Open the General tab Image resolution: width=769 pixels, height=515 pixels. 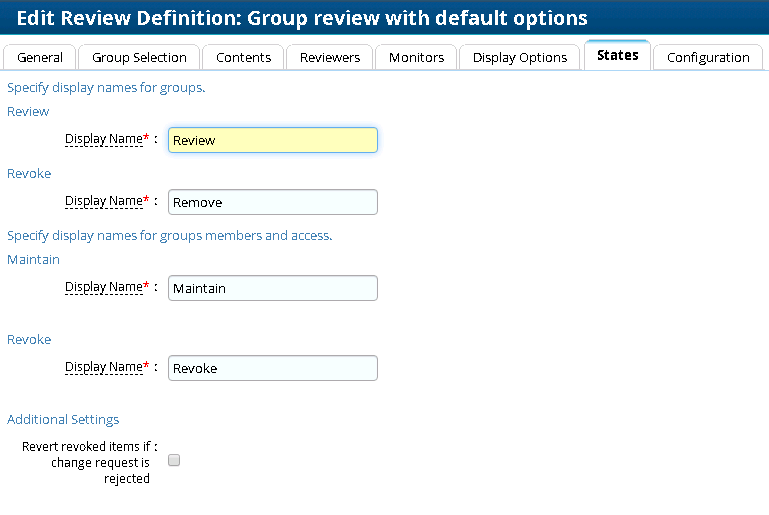40,58
